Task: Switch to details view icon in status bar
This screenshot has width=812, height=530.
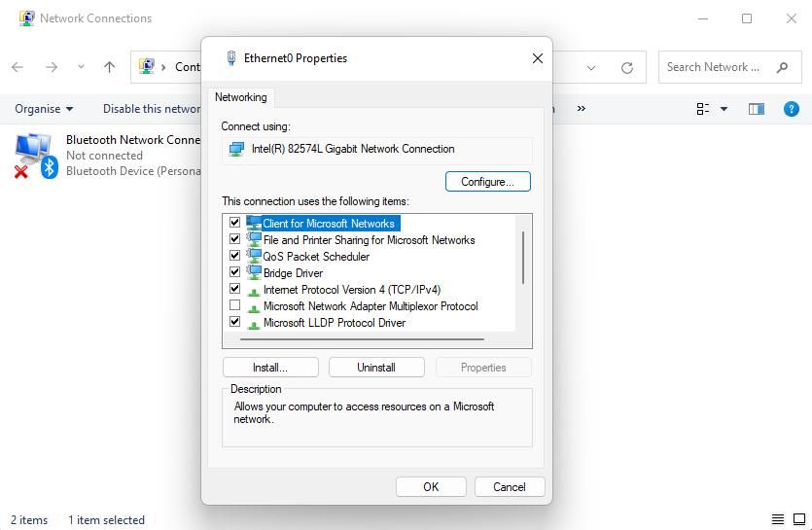Action: 777,519
